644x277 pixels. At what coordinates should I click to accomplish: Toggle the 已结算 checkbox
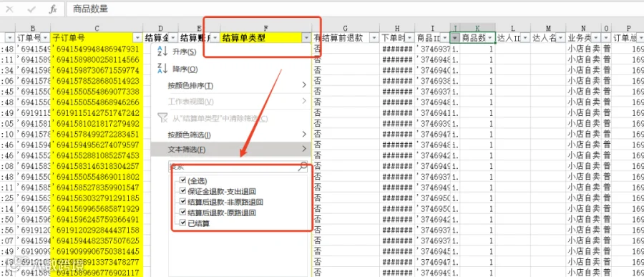tap(182, 223)
